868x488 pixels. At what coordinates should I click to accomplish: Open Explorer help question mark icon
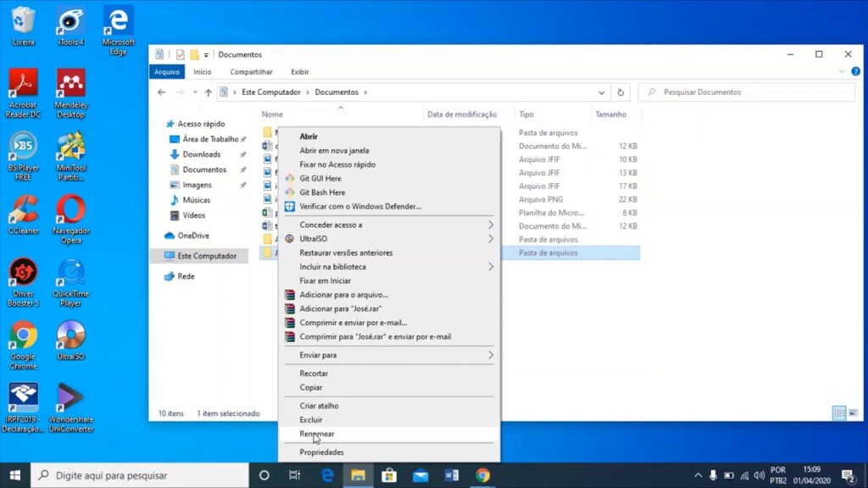point(855,71)
